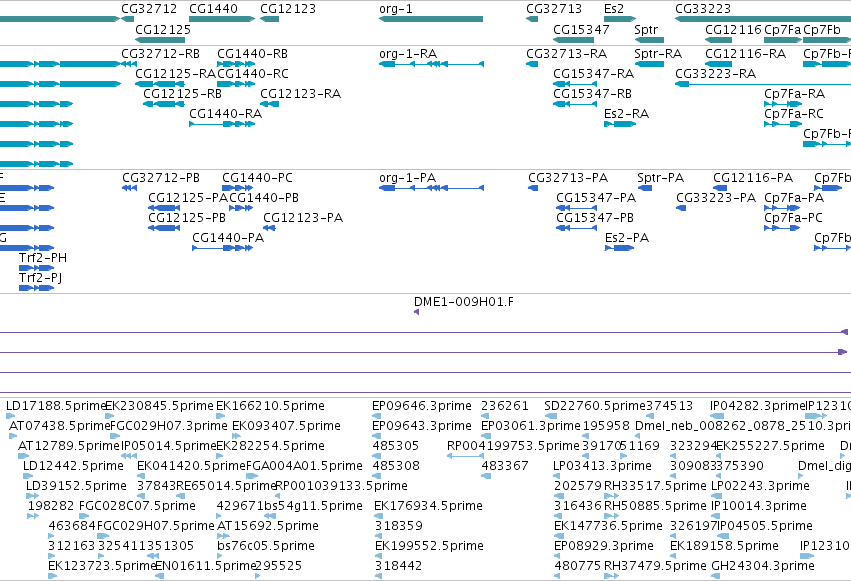Select protein label CG12123-PA
Screen dimensions: 851x581
pyautogui.click(x=303, y=218)
